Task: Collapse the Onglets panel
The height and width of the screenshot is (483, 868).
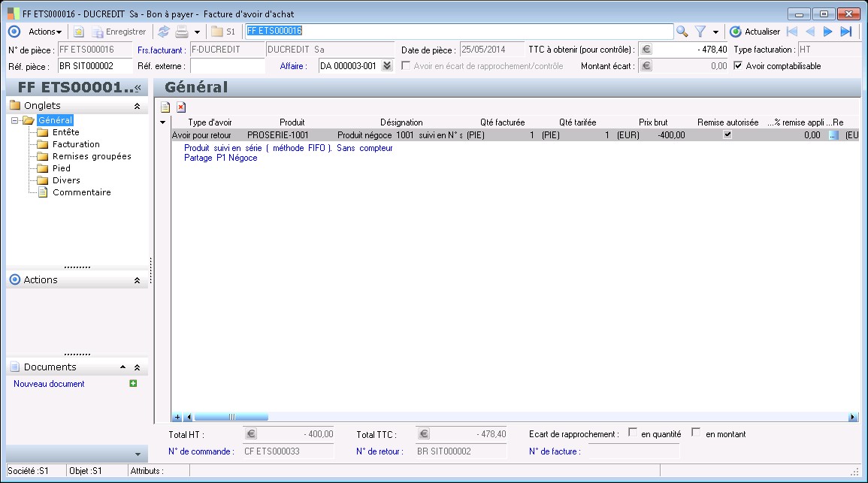Action: click(x=137, y=107)
